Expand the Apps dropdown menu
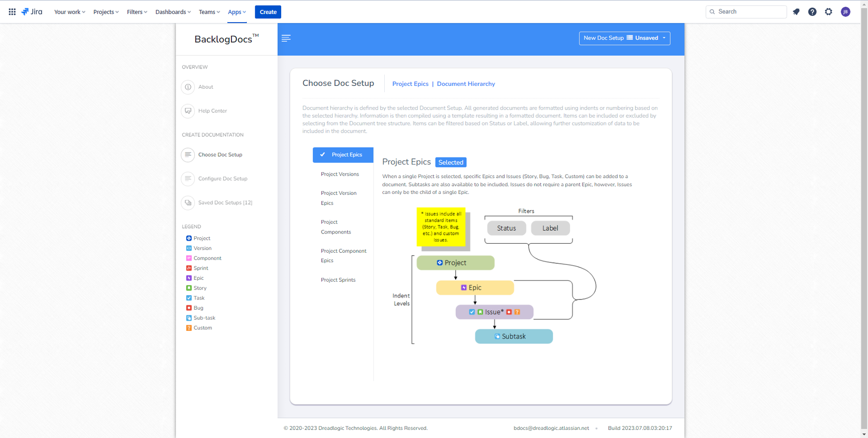 pyautogui.click(x=237, y=12)
